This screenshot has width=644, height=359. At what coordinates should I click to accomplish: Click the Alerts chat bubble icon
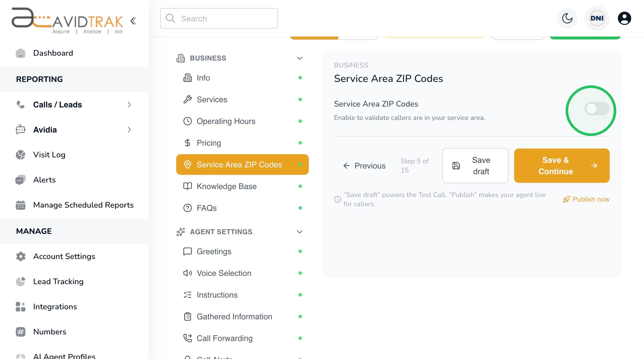click(x=21, y=180)
